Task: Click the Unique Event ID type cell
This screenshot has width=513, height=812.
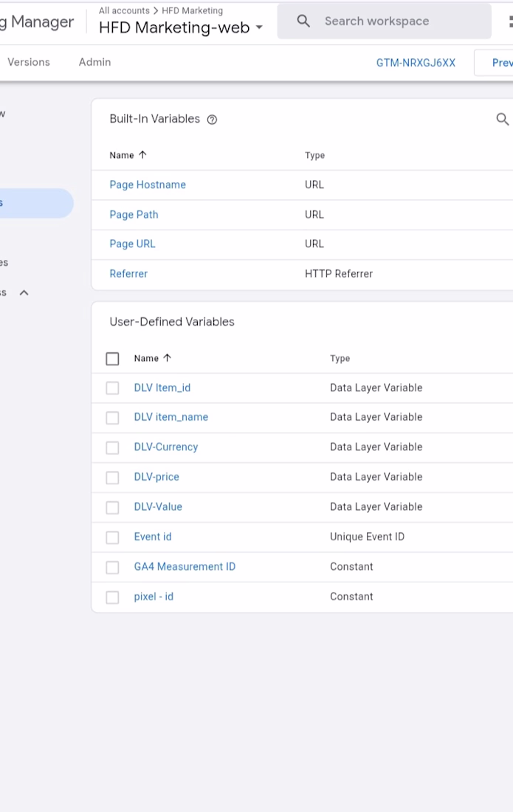Action: pos(367,537)
